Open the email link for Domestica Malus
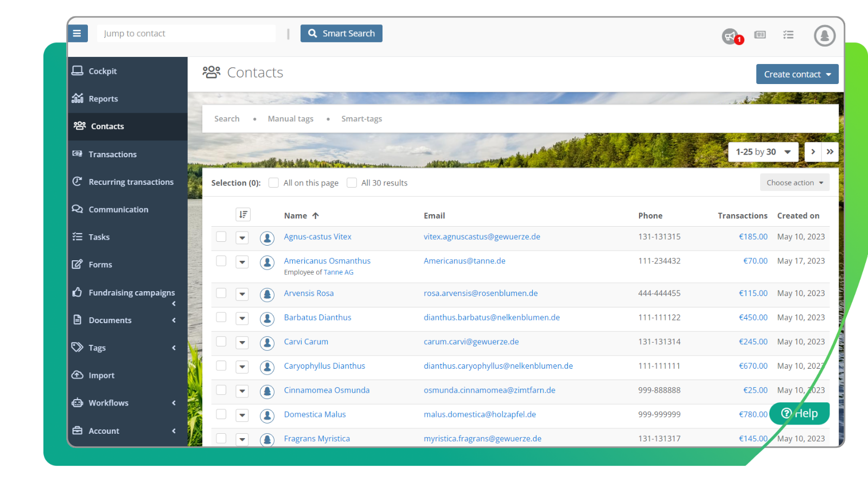Viewport: 868px width, 488px height. click(480, 414)
